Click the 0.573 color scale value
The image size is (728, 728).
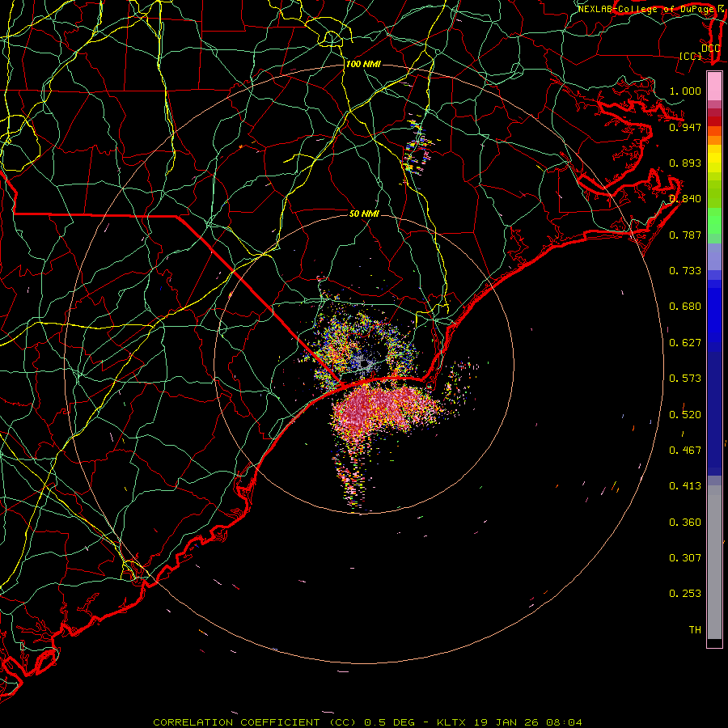(685, 379)
